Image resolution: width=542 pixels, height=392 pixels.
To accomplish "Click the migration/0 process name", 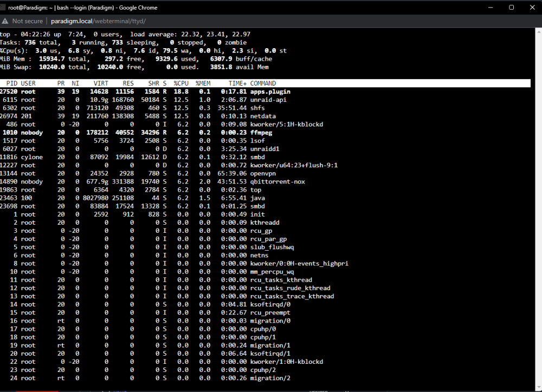I will pos(270,321).
